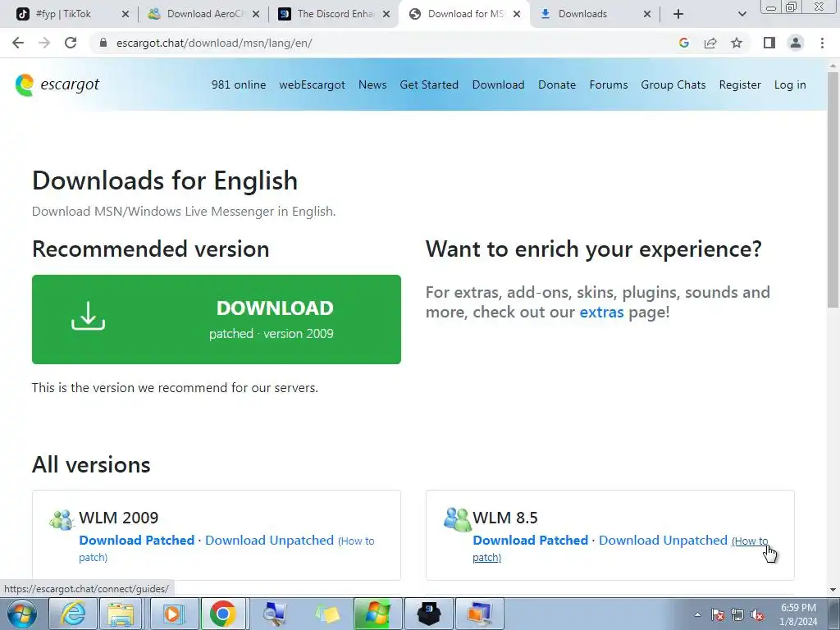Click Register in navigation
Image resolution: width=840 pixels, height=630 pixels.
[740, 84]
